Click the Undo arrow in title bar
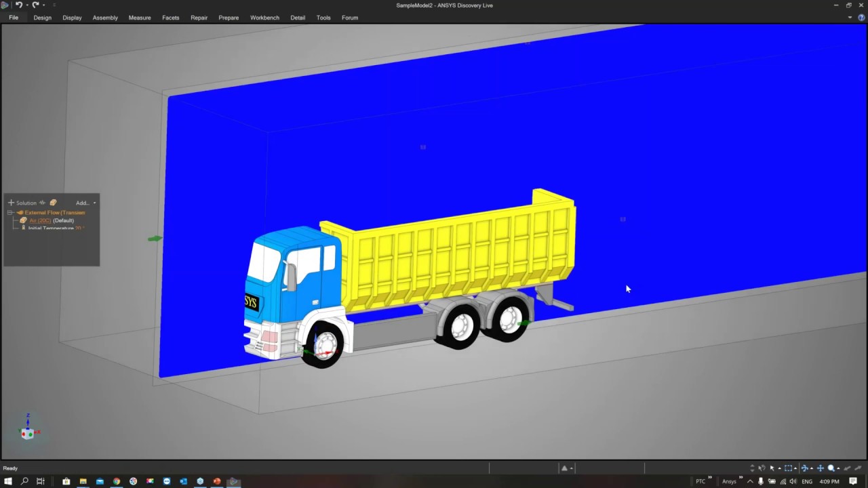The image size is (868, 488). [19, 5]
